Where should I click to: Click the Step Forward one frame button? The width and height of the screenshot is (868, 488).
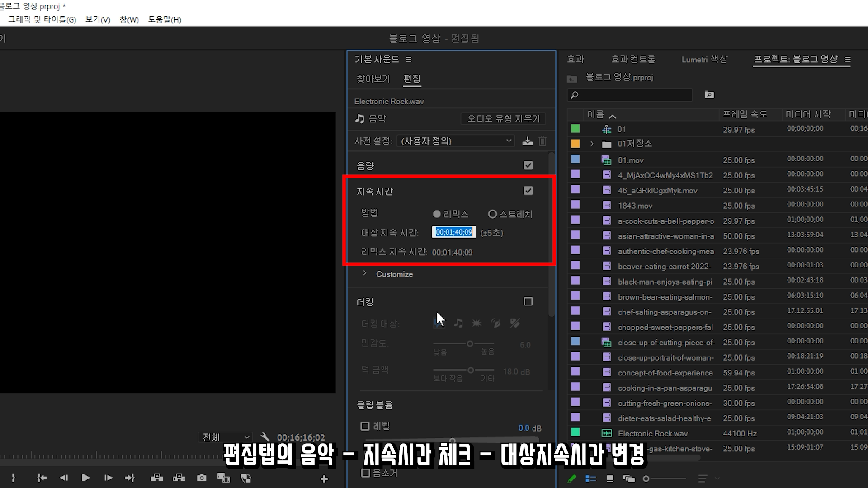[108, 478]
